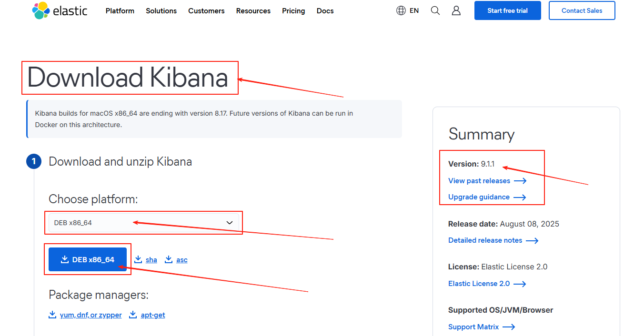Click the arrow next to Elastic License 2.0 link
Screen dimensions: 644x336
[x=520, y=284]
